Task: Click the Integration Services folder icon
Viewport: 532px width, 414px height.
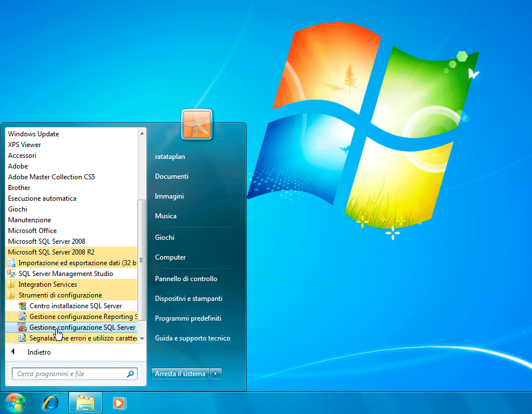Action: pyautogui.click(x=11, y=284)
